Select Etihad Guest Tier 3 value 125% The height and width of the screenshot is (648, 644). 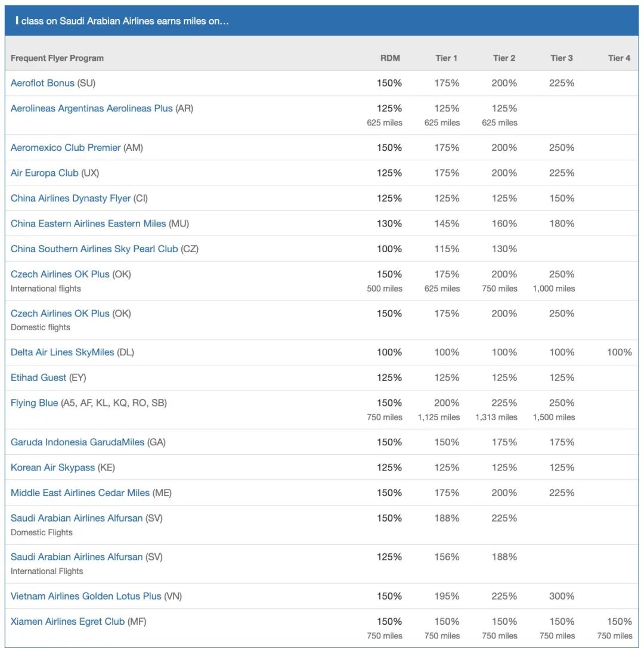562,378
